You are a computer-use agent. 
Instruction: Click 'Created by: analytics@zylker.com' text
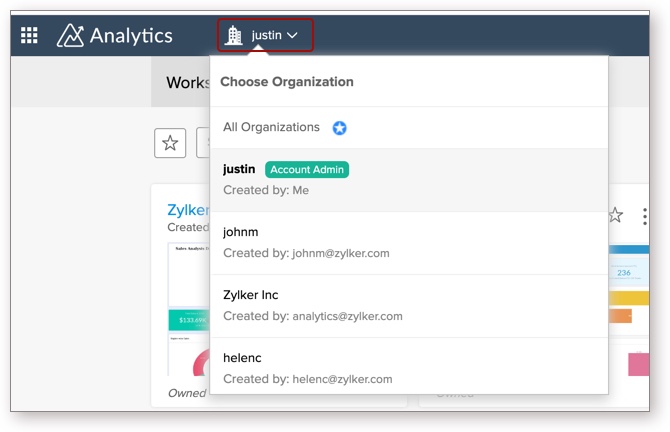coord(313,316)
